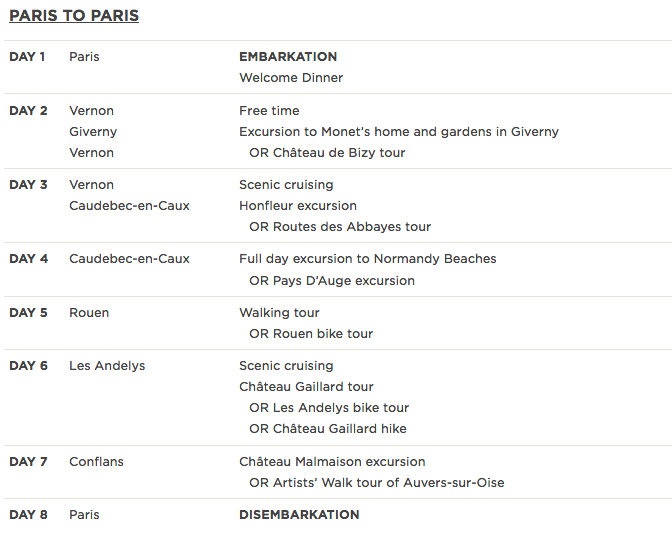Click the Rouen location on Day 5
This screenshot has height=538, width=672.
[89, 313]
